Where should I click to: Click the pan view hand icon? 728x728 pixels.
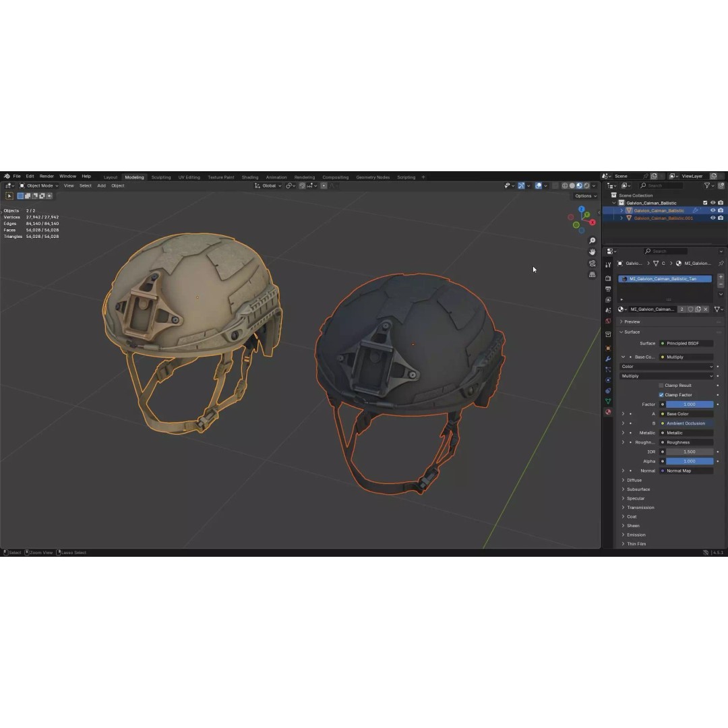click(592, 251)
